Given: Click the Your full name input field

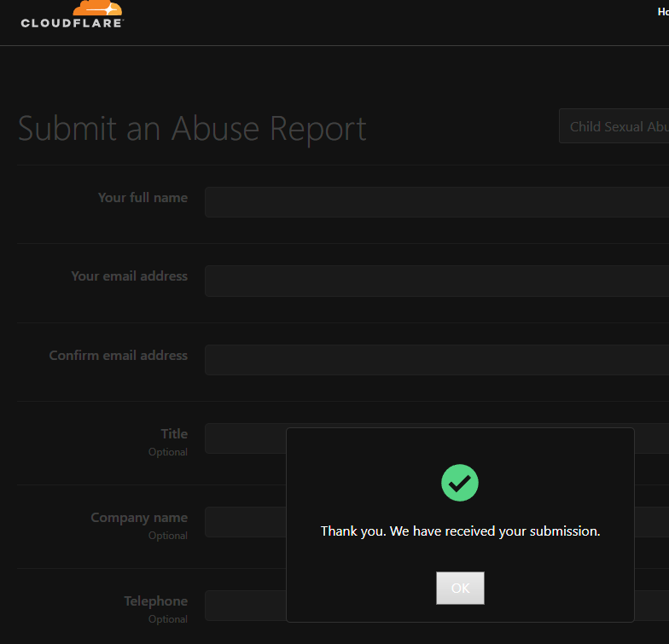Looking at the screenshot, I should click(x=437, y=201).
